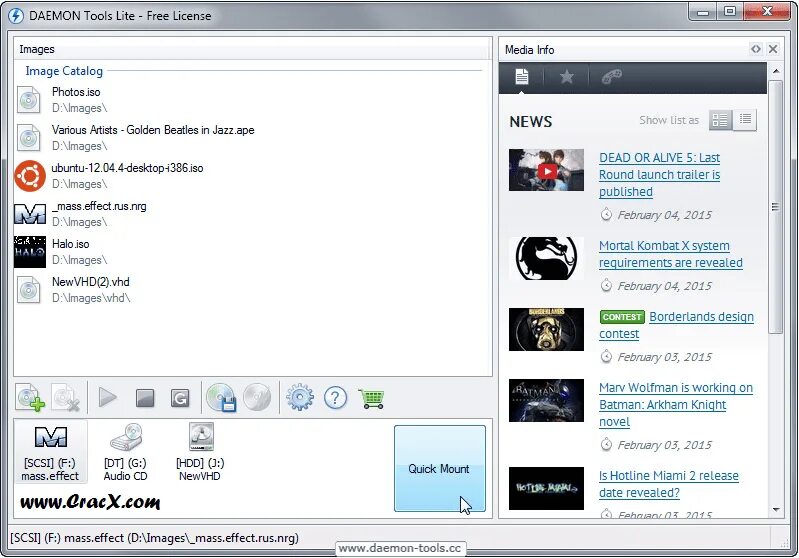This screenshot has width=799, height=558.
Task: Click the Quick Mount button
Action: [x=440, y=468]
